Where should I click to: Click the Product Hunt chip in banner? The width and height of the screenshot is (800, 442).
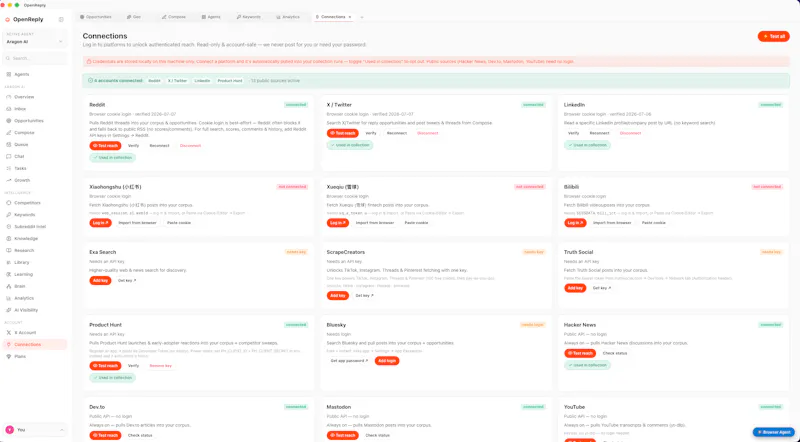pyautogui.click(x=230, y=81)
